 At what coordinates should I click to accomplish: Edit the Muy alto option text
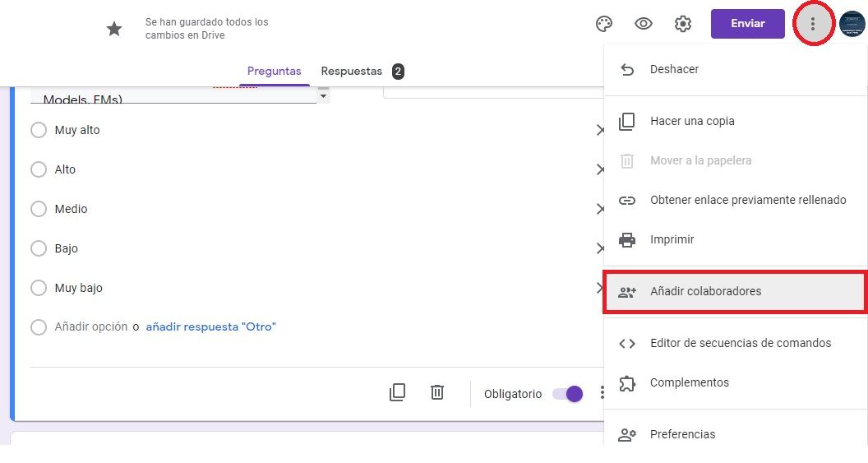(x=77, y=130)
